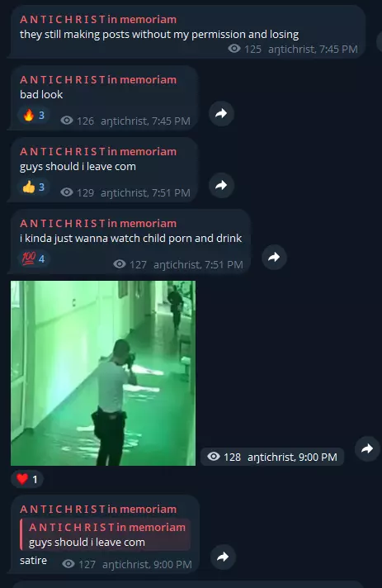Forward the unquoted "guys should i leave com" message
The width and height of the screenshot is (382, 588).
[221, 185]
